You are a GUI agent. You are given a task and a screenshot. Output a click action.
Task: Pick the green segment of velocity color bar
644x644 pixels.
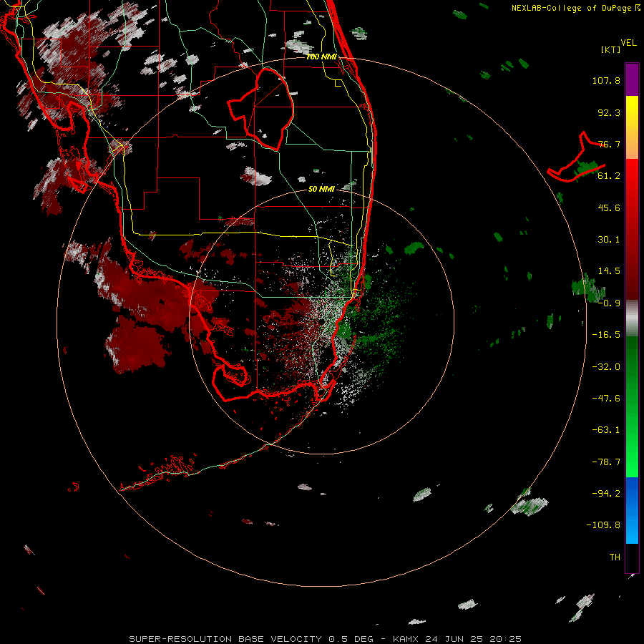(x=632, y=406)
